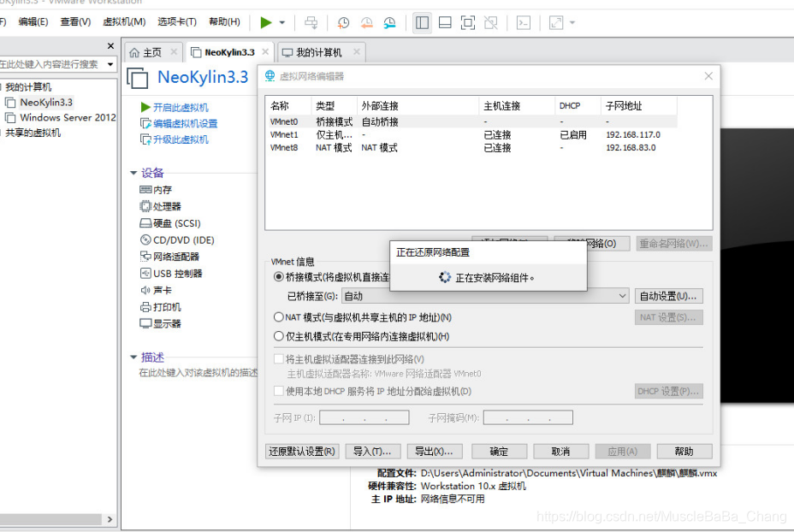Click the sidebar horizontal scrollbar right arrow
This screenshot has width=794, height=532.
pos(110,519)
